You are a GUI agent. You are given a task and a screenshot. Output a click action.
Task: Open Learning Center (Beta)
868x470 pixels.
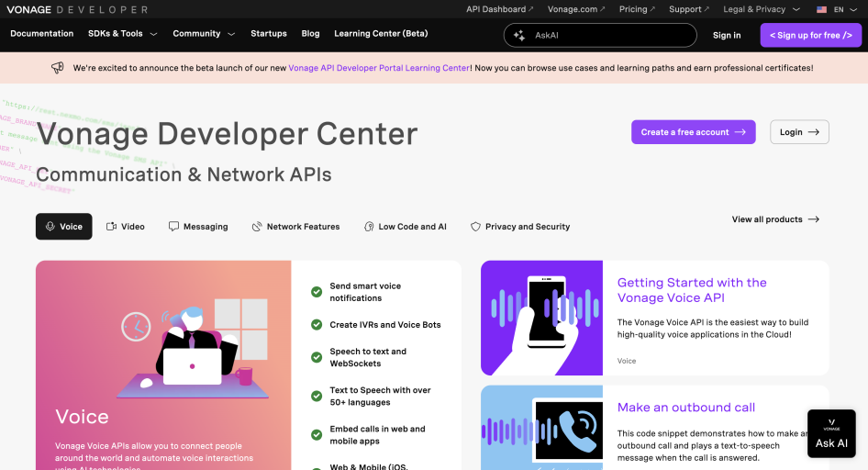(381, 34)
